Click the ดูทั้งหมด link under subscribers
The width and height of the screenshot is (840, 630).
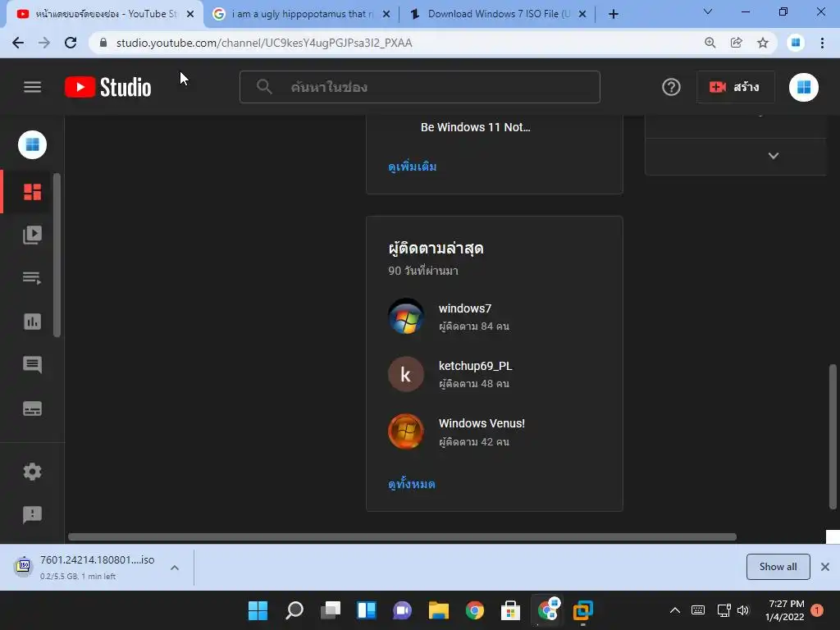(412, 484)
